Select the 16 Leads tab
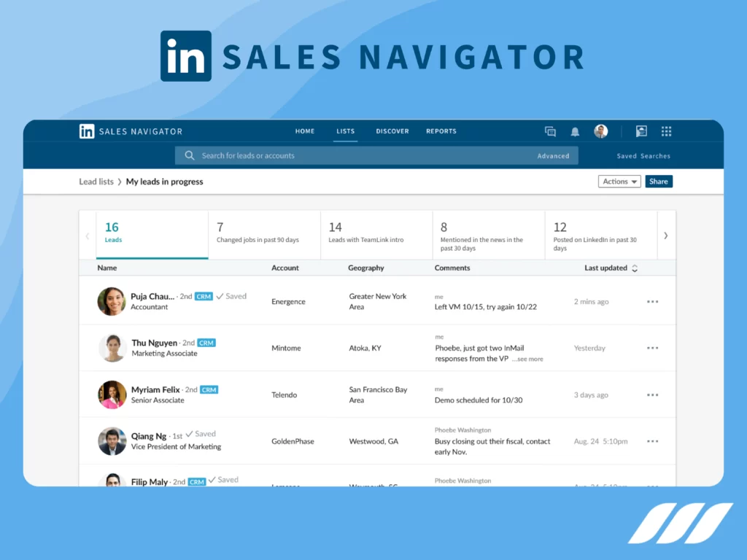 (x=152, y=235)
